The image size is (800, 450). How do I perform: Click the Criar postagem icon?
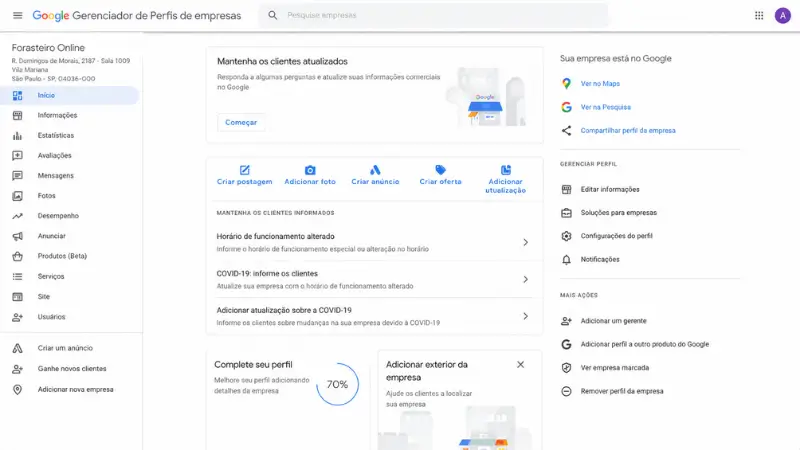tap(244, 170)
